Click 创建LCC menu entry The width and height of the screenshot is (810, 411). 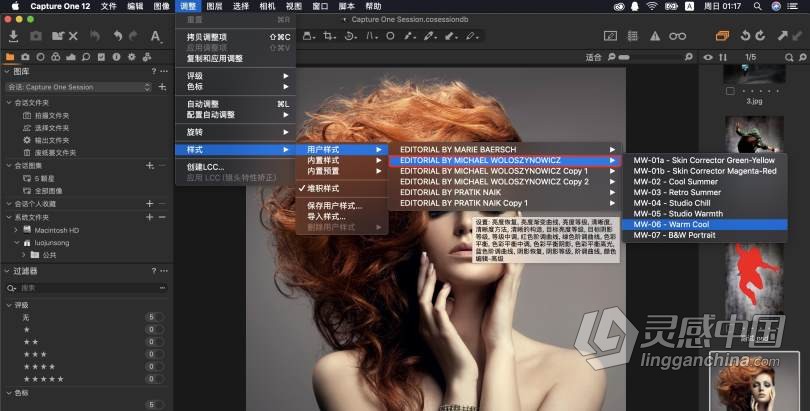click(x=236, y=167)
